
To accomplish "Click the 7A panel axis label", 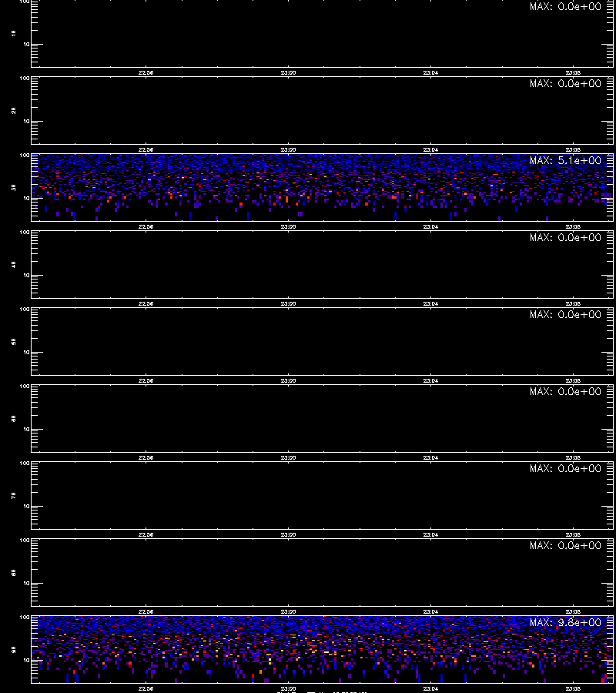I will pos(14,495).
